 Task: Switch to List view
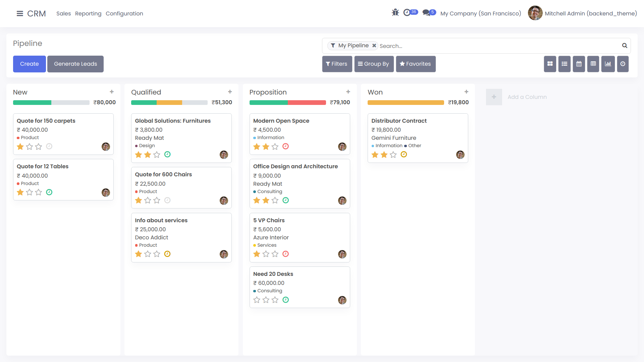(x=565, y=64)
